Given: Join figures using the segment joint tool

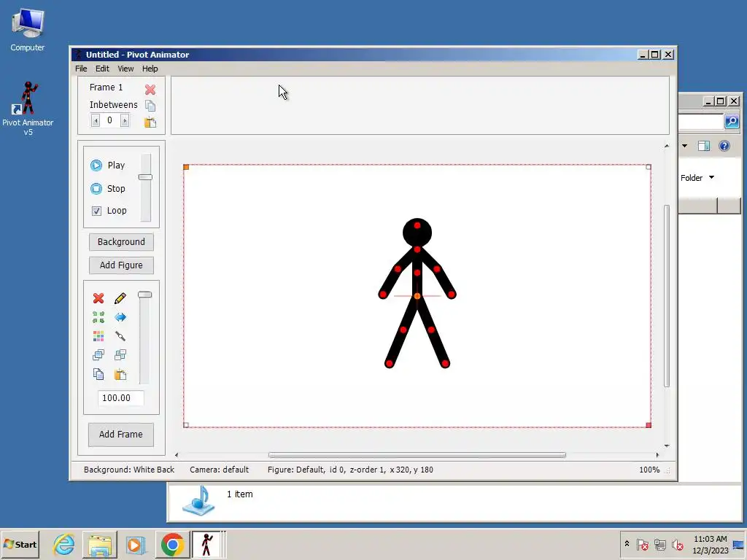Looking at the screenshot, I should tap(120, 336).
